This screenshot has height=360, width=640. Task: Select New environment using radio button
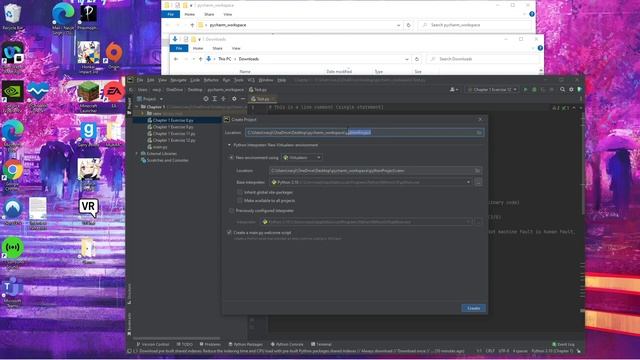231,158
